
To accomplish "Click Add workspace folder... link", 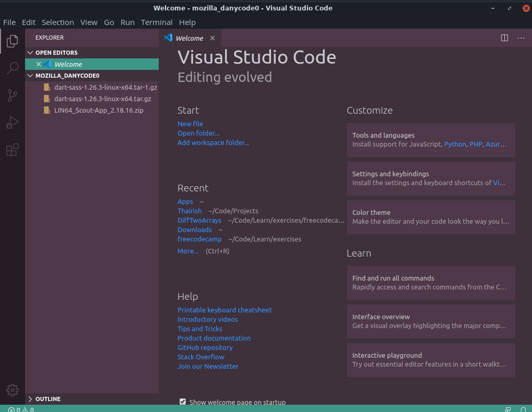I will point(213,143).
